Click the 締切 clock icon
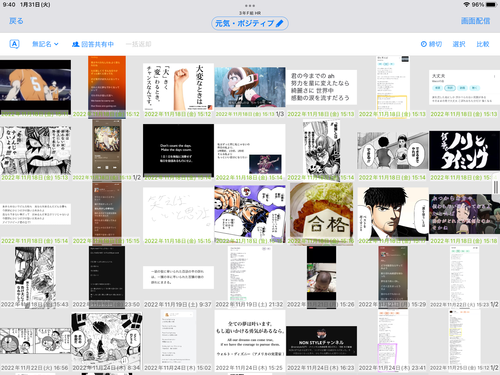500x375 pixels. pos(424,44)
